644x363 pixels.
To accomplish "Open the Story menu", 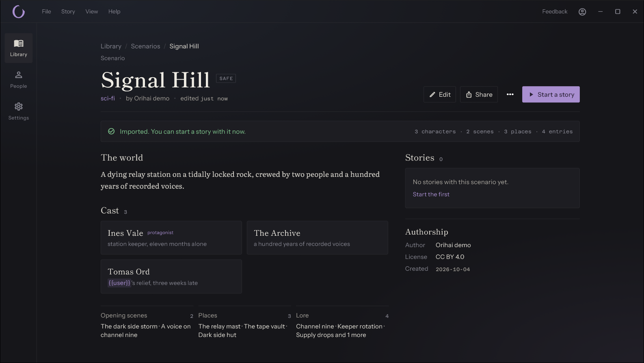I will pyautogui.click(x=68, y=11).
